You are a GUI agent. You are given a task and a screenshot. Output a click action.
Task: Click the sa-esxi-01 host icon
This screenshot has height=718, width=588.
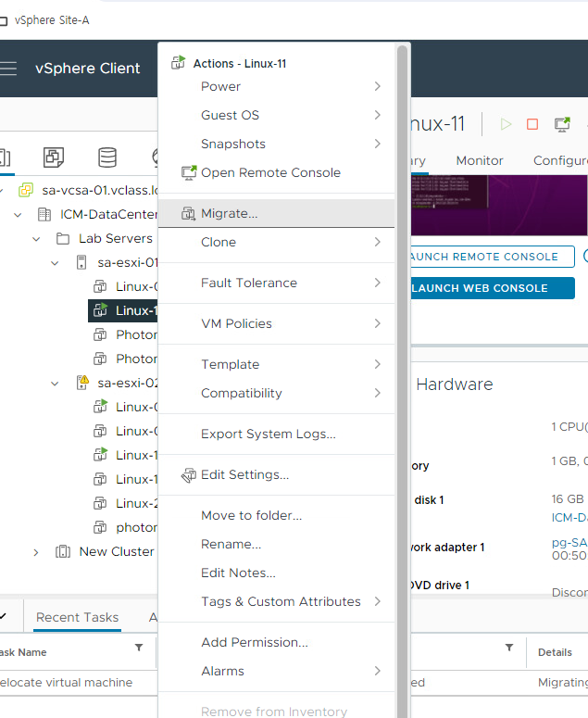click(81, 262)
